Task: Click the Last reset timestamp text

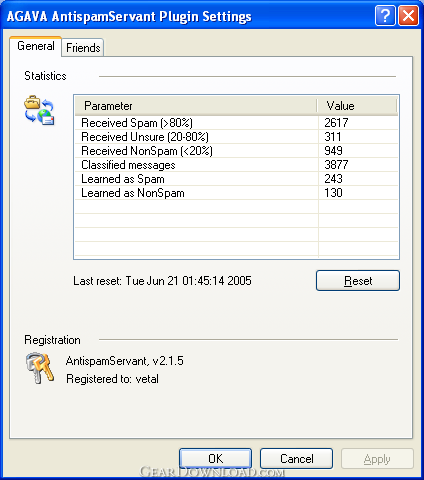Action: pos(162,281)
